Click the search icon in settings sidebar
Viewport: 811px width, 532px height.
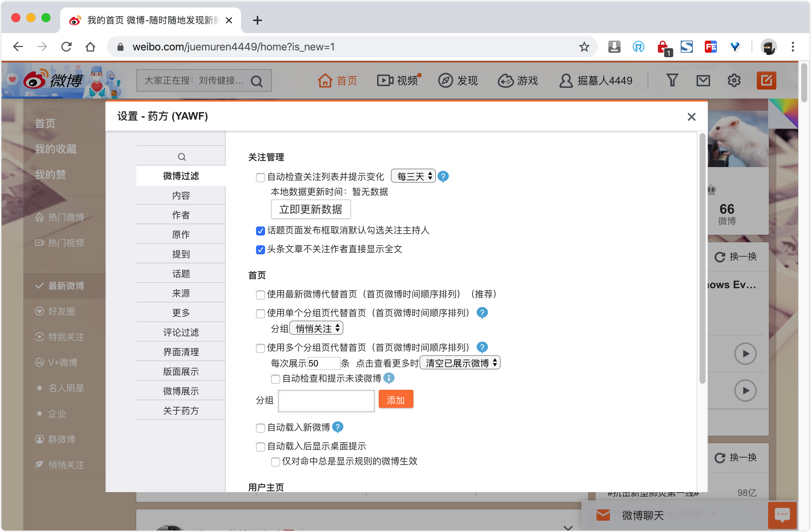point(181,157)
